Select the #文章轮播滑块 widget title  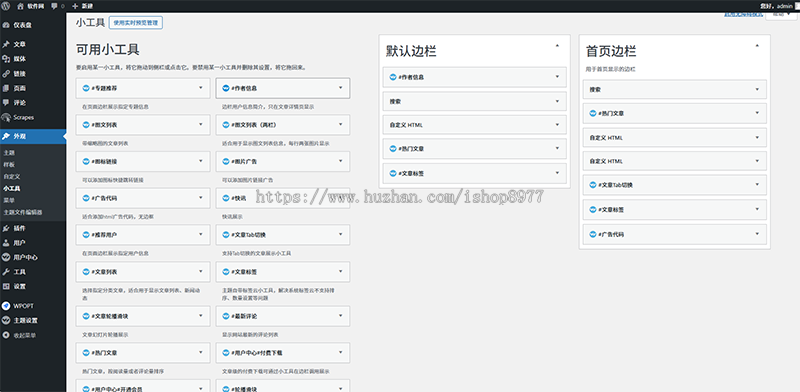(x=110, y=316)
